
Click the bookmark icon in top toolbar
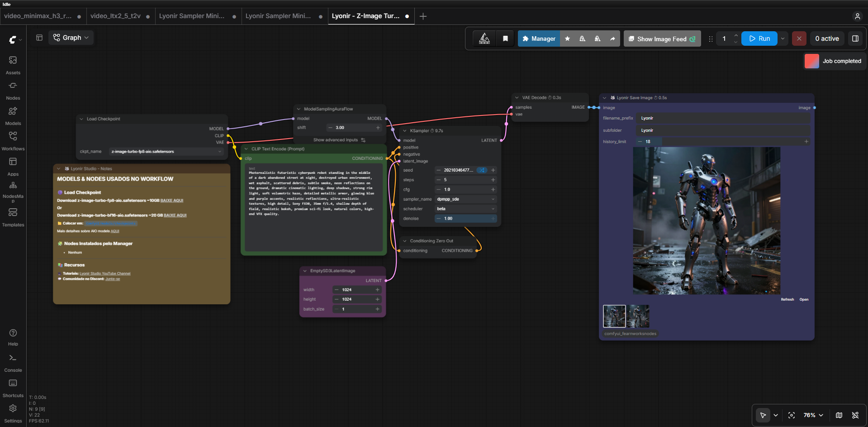click(x=505, y=38)
